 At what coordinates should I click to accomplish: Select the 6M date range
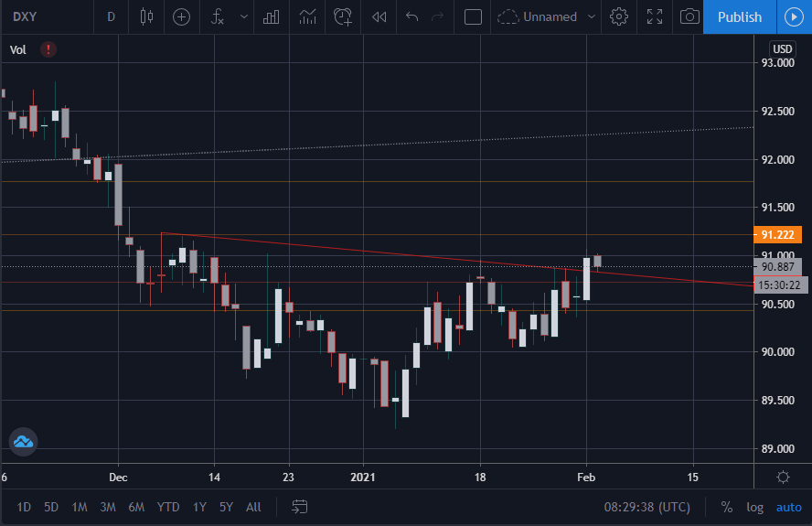(136, 507)
